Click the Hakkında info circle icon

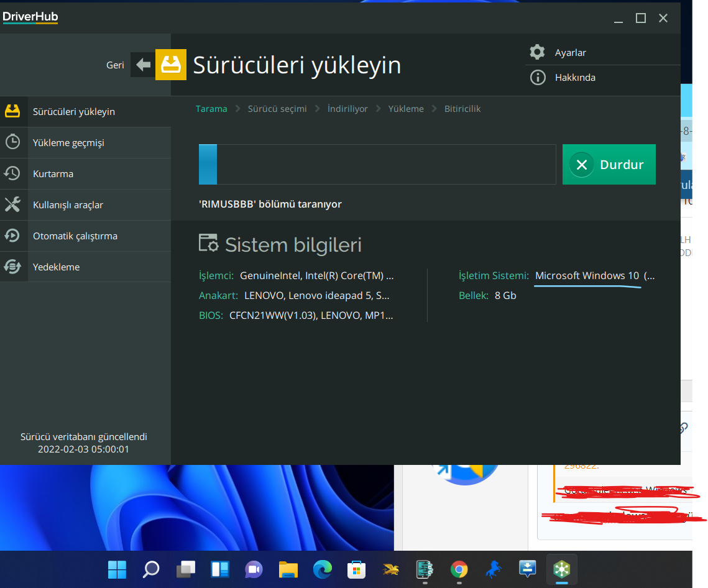[537, 77]
